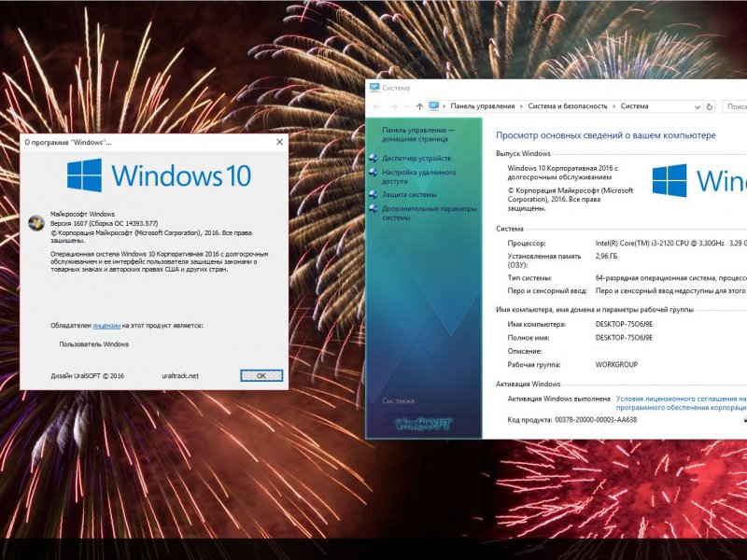Select Дизайн UralSOFT © 2016 text

[87, 376]
